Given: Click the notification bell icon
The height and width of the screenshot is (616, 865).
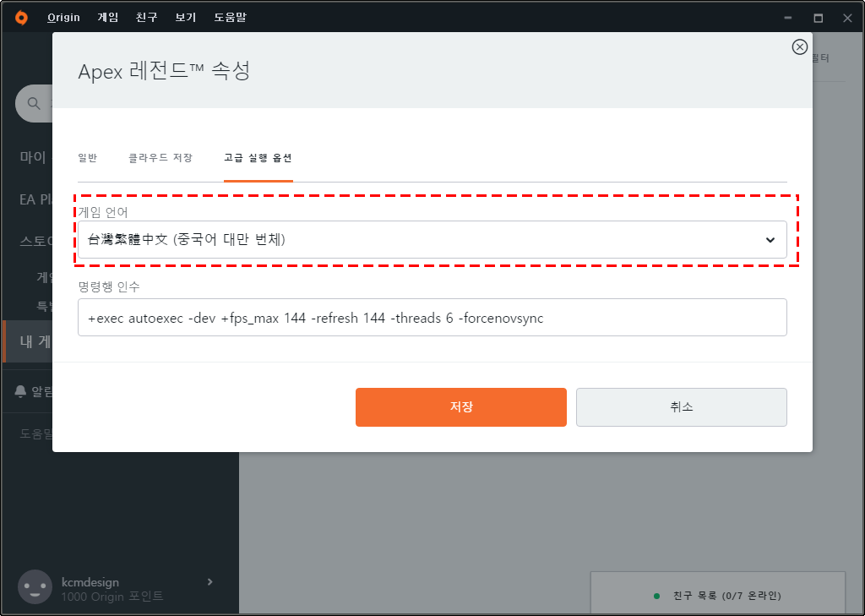Looking at the screenshot, I should [20, 391].
